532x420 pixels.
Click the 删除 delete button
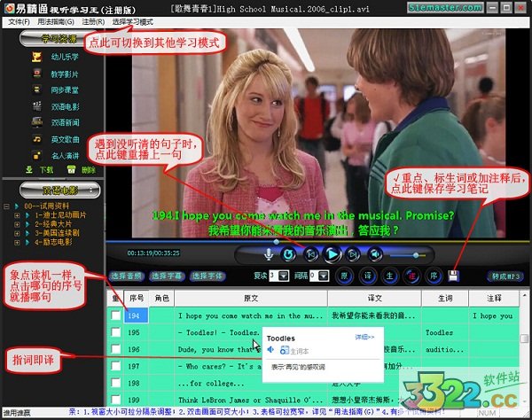click(x=82, y=169)
